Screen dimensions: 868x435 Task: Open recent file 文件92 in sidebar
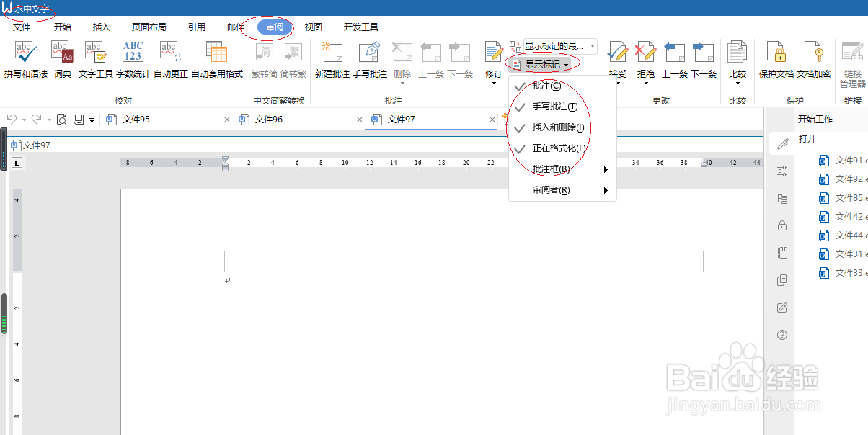point(843,179)
